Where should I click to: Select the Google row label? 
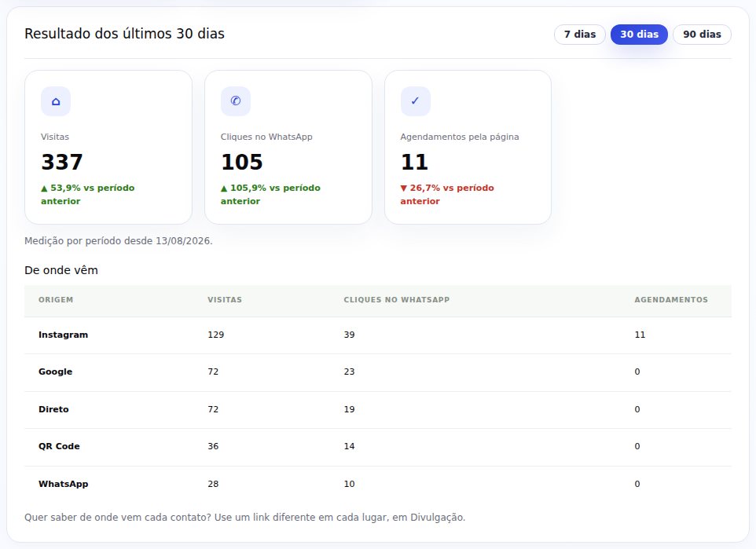point(56,371)
